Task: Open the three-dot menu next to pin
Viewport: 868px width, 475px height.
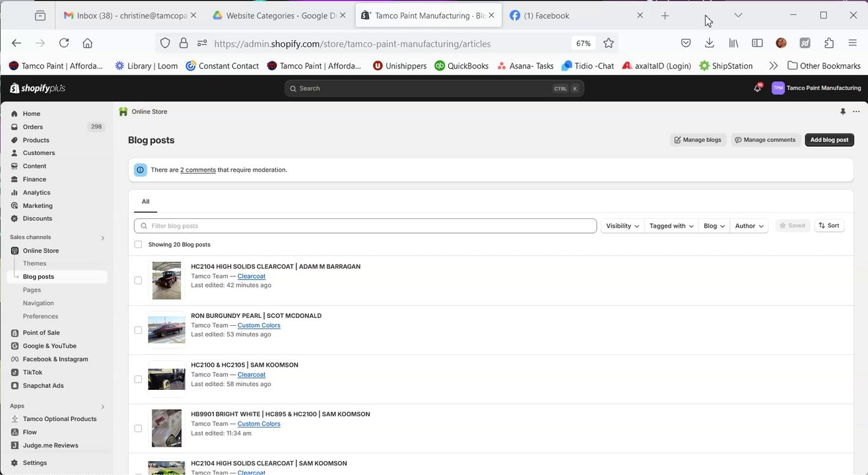Action: (x=856, y=111)
